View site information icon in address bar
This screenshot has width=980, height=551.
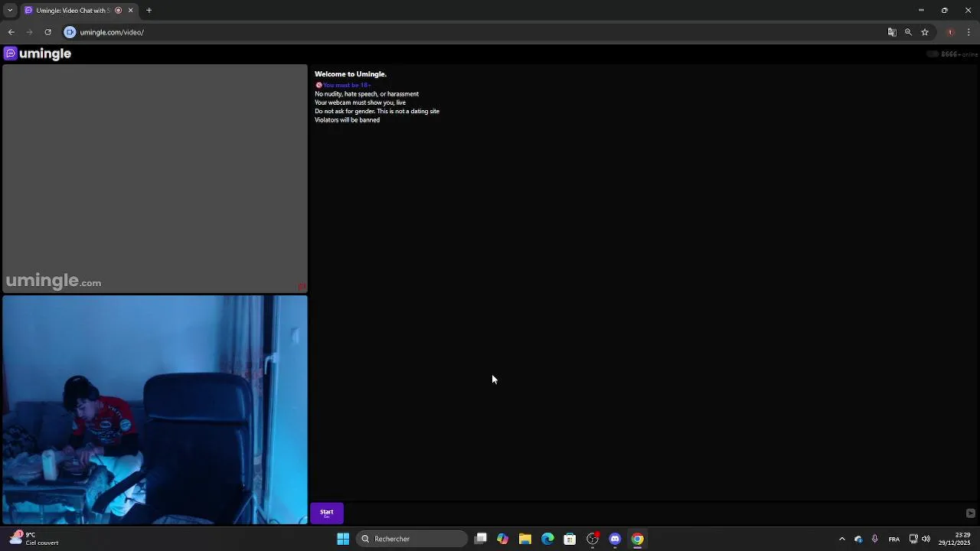[x=70, y=32]
